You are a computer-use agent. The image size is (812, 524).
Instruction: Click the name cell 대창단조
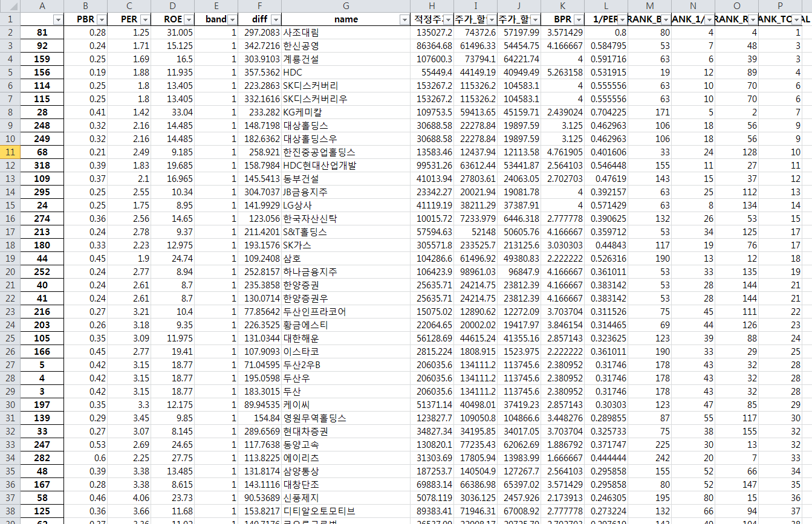coord(346,485)
